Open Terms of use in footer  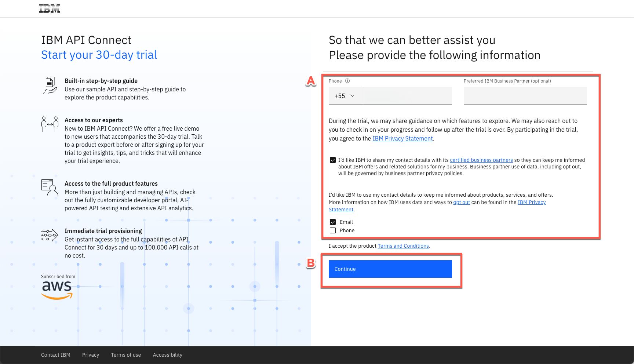pyautogui.click(x=126, y=355)
